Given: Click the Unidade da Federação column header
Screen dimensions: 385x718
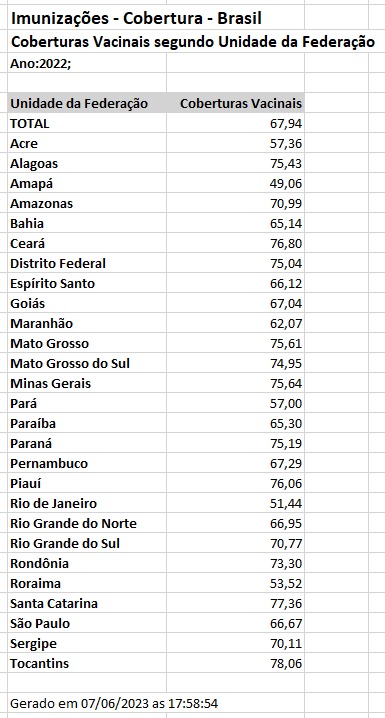Looking at the screenshot, I should (79, 104).
